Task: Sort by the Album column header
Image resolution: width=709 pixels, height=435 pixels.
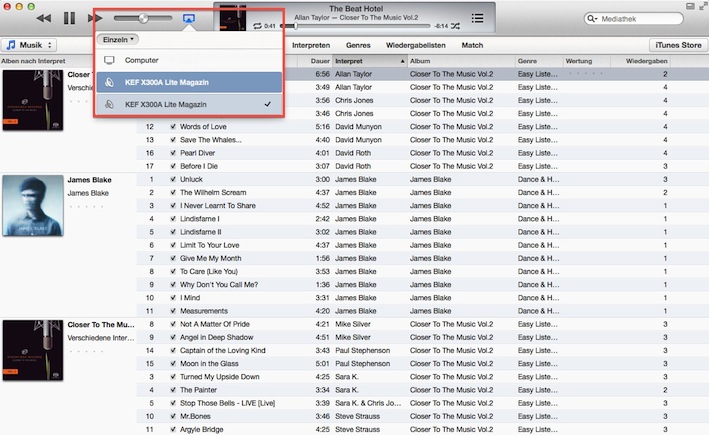Action: point(461,61)
